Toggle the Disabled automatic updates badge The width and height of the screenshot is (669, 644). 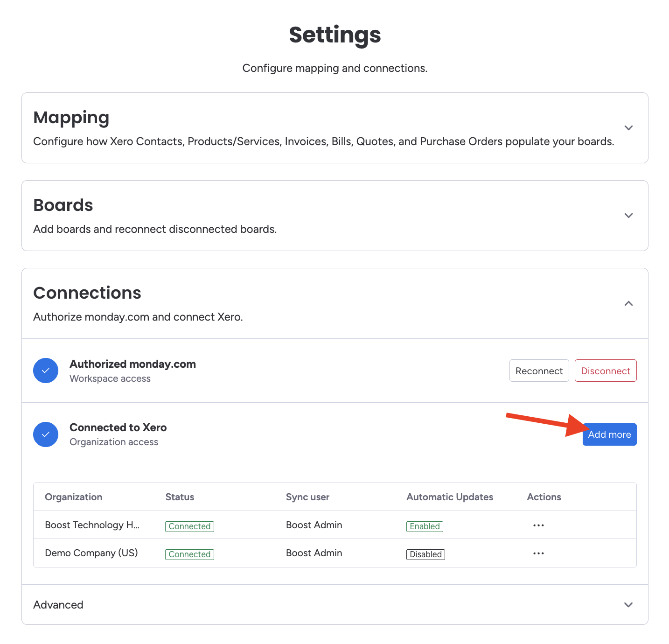(425, 554)
